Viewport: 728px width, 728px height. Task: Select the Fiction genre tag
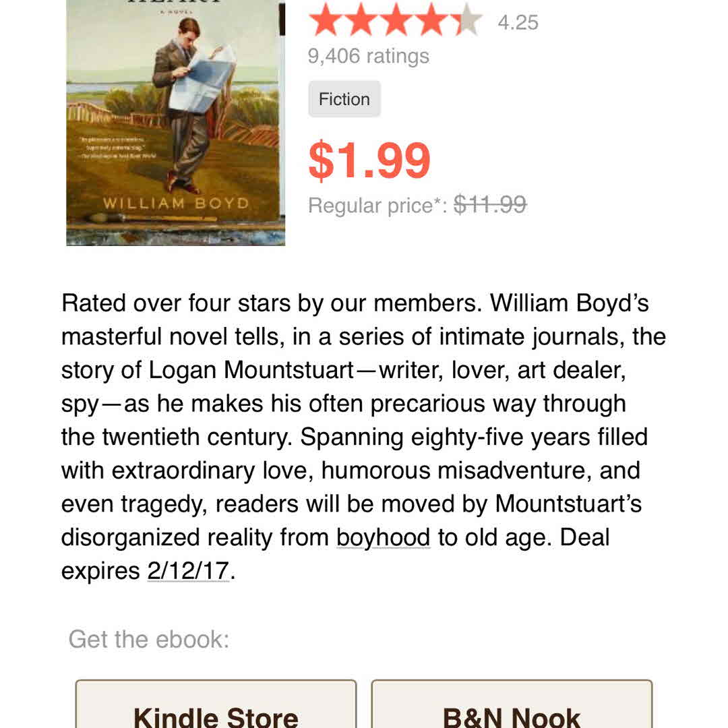[344, 99]
